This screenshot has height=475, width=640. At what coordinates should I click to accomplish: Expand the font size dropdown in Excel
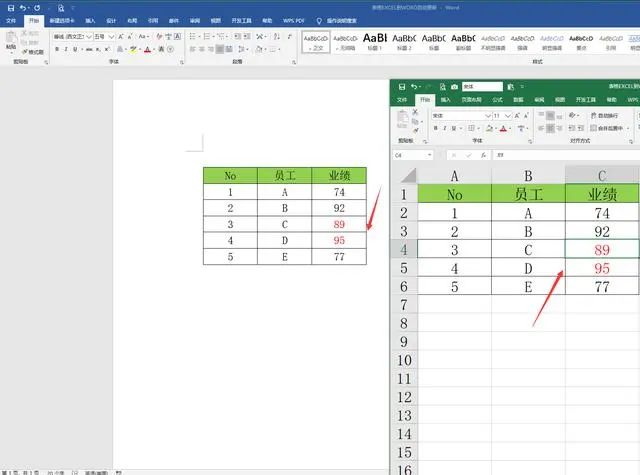(x=507, y=116)
